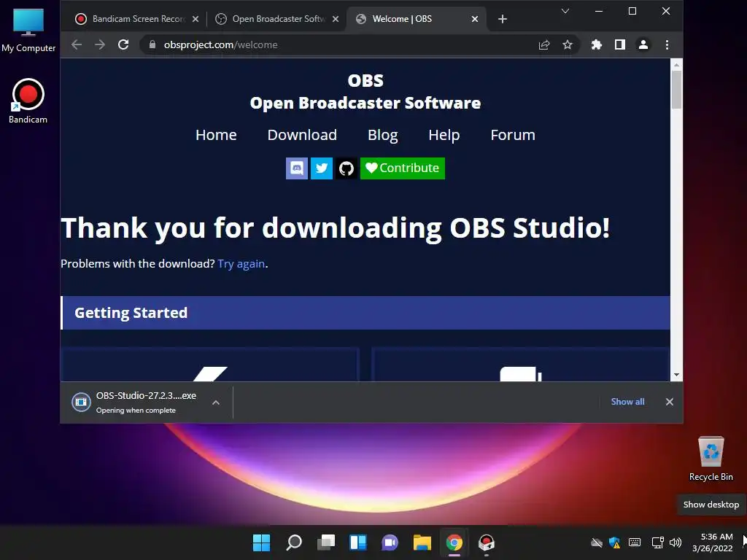Open Widgets from taskbar
Viewport: 747px width, 560px height.
pos(357,542)
